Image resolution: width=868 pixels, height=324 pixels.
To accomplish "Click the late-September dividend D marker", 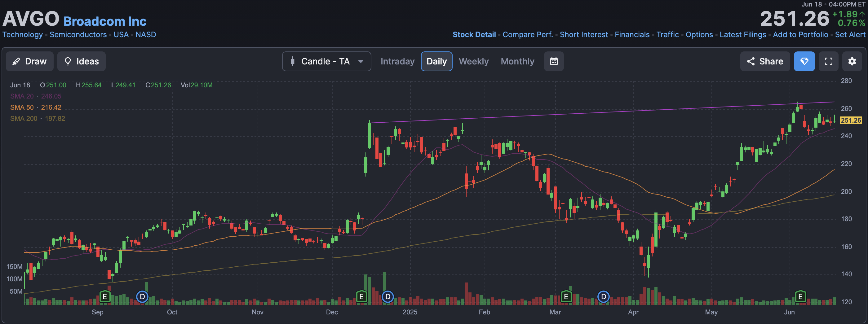I will click(x=142, y=297).
